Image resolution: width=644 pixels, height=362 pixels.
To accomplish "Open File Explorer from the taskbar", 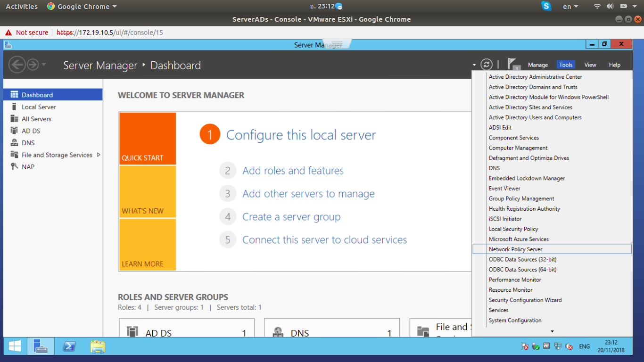I will [x=98, y=346].
